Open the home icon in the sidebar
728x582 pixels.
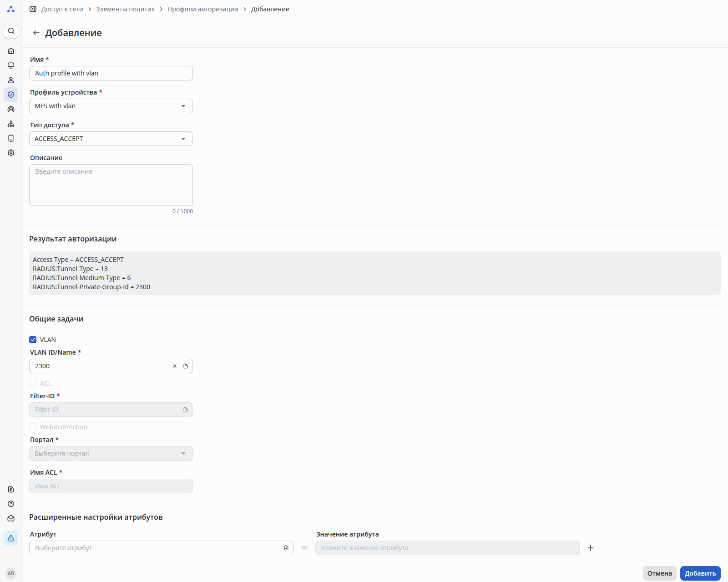tap(11, 51)
